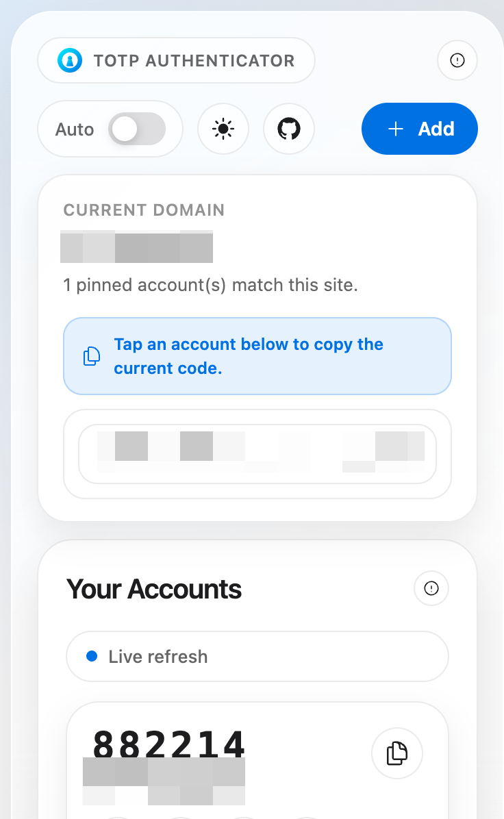The height and width of the screenshot is (819, 504).
Task: Toggle the Auto switch
Action: [137, 129]
